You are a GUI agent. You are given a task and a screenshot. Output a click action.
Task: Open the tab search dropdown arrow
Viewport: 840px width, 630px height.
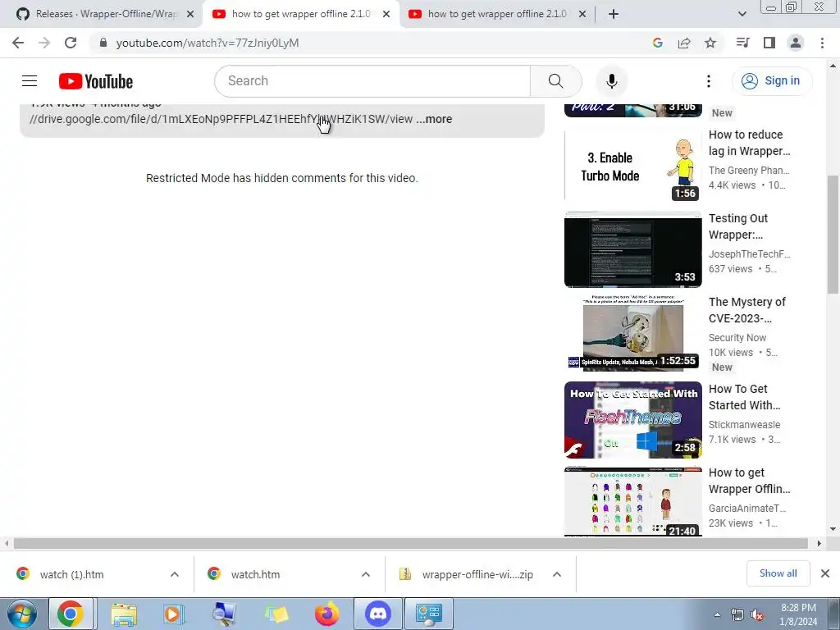(742, 15)
